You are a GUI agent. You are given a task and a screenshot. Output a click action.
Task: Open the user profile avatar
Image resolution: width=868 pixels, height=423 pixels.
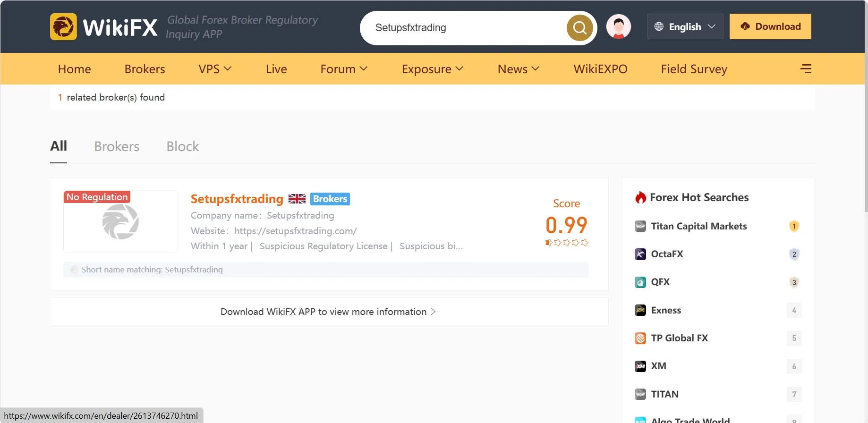[x=619, y=26]
